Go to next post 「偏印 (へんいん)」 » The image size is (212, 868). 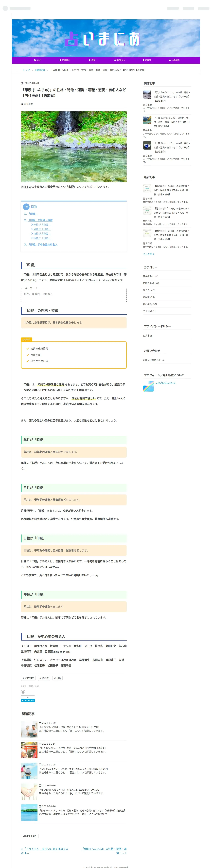click(104, 851)
